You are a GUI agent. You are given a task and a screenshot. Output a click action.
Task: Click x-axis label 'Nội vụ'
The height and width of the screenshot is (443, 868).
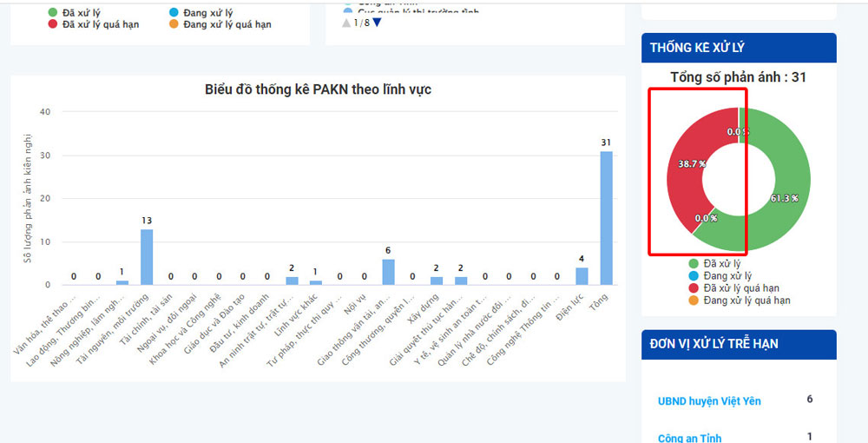354,303
